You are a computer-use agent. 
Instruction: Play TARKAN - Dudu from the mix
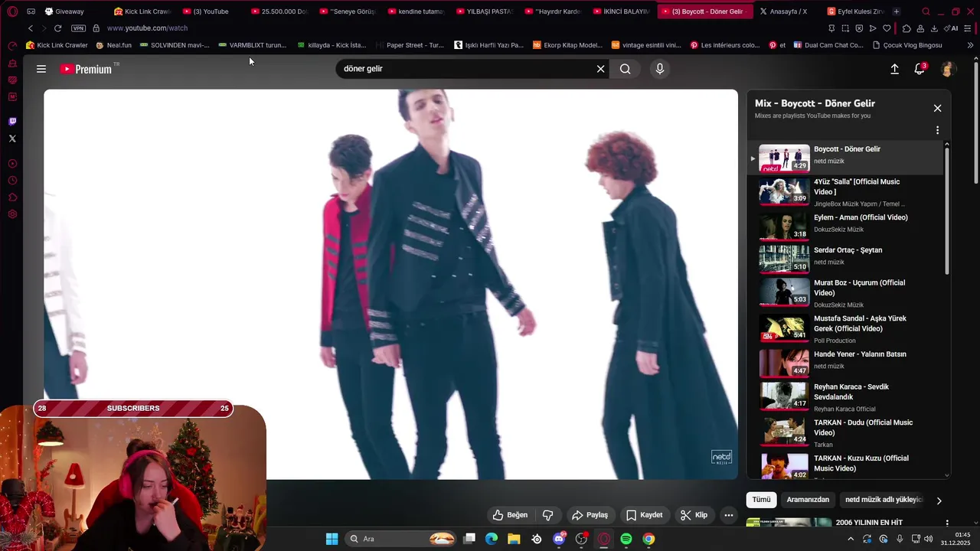click(846, 432)
